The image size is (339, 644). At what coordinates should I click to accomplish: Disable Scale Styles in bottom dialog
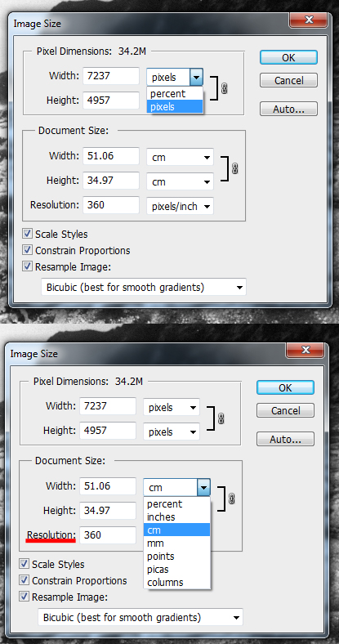[25, 564]
